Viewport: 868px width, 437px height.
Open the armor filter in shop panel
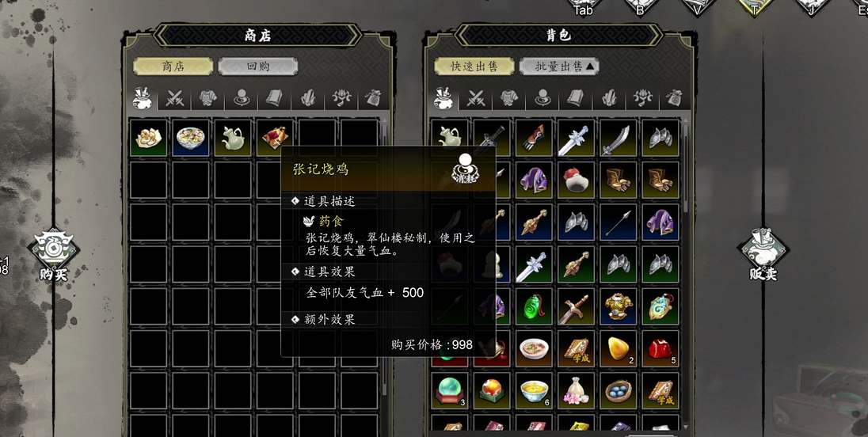click(x=208, y=98)
